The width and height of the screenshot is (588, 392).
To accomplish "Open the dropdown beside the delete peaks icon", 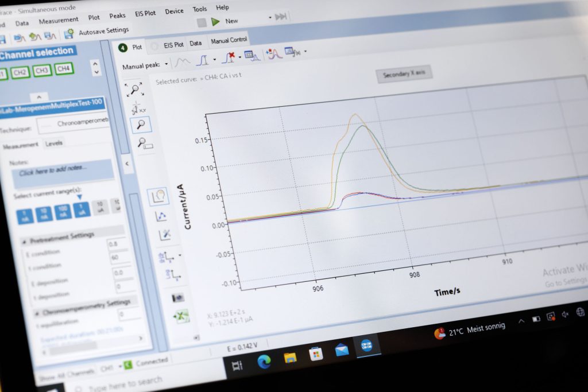I will coord(239,57).
